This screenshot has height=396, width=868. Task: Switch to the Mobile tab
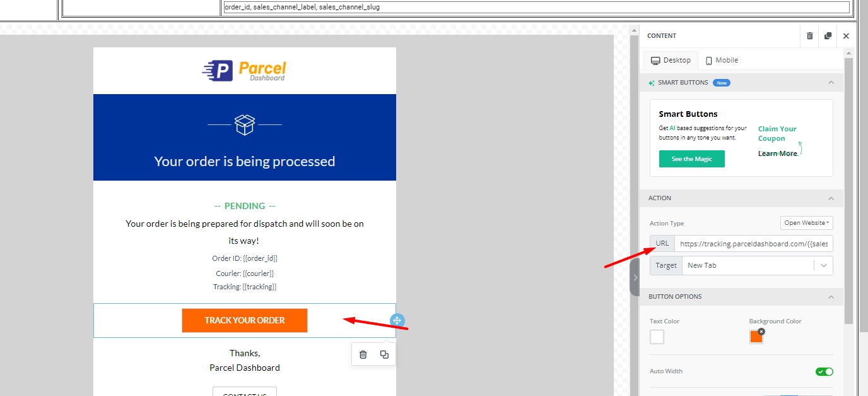[722, 60]
